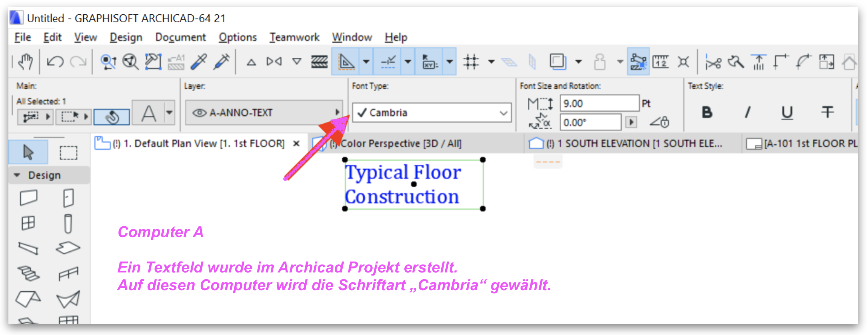Open the File menu

tap(23, 37)
